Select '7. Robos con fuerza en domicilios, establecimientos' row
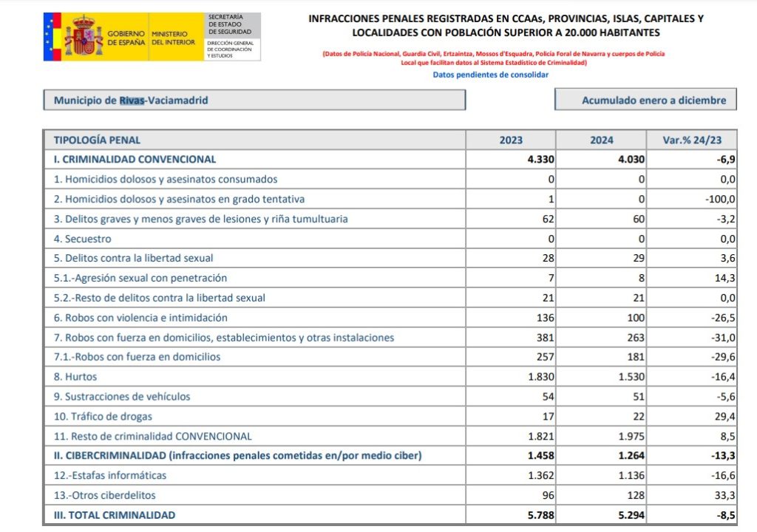Screen dimensions: 757x532 click(390, 337)
